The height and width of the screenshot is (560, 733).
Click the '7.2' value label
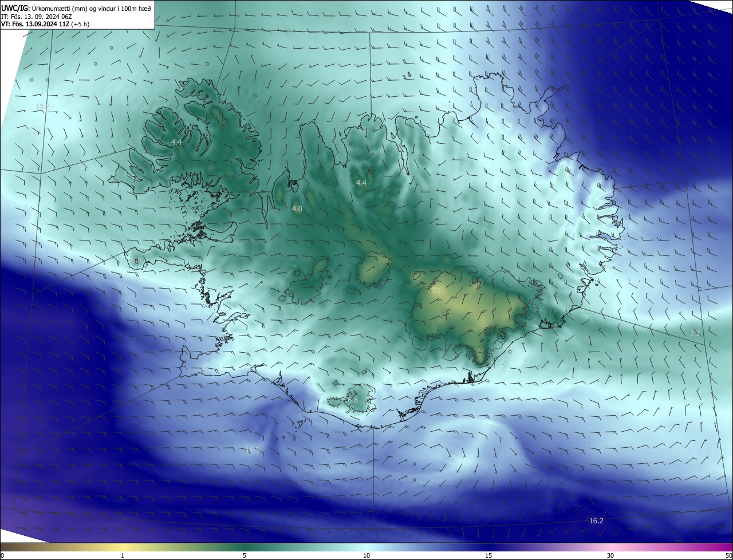pos(696,333)
